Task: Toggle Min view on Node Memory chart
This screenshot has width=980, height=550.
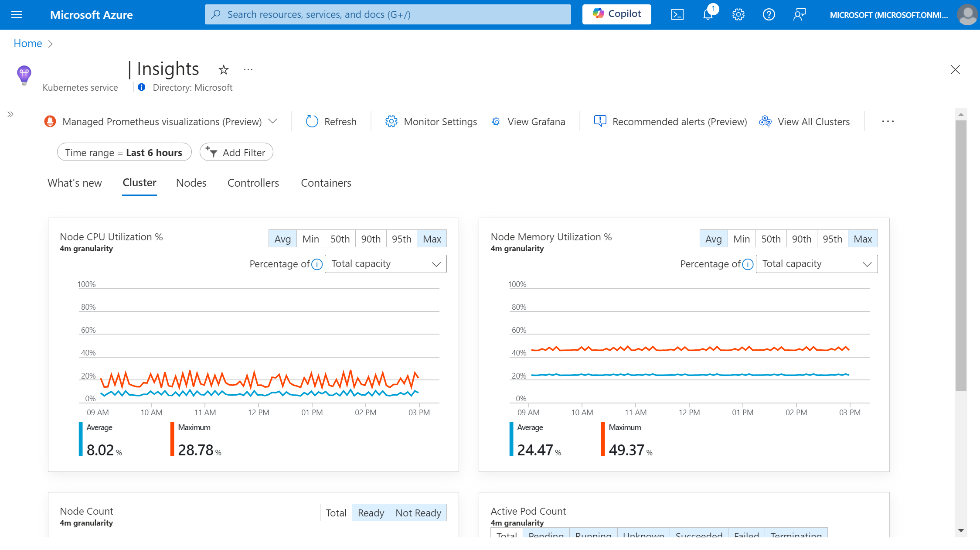Action: coord(740,239)
